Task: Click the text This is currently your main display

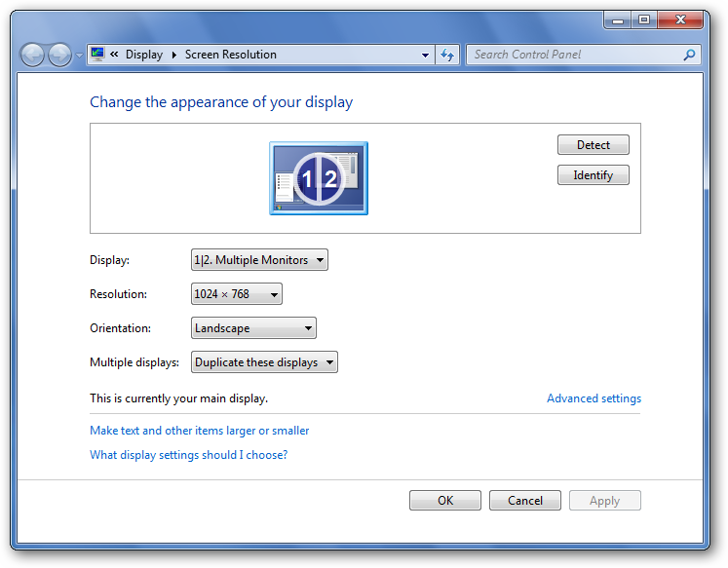Action: point(178,398)
